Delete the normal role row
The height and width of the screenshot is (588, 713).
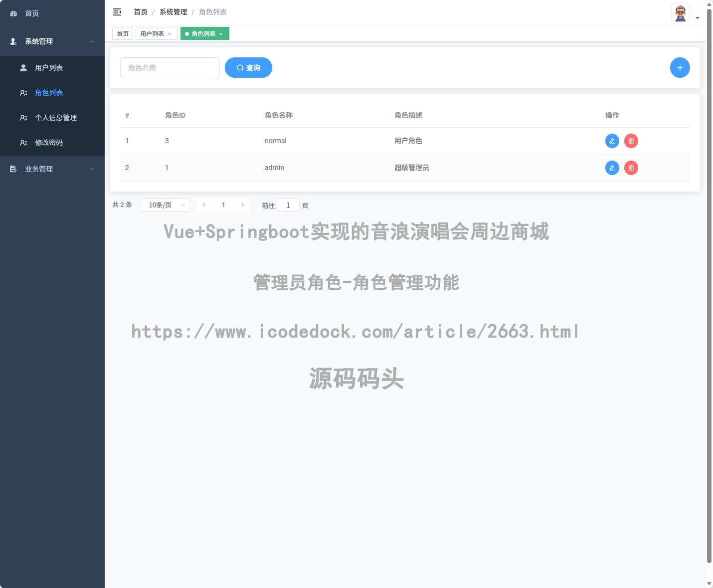(631, 141)
